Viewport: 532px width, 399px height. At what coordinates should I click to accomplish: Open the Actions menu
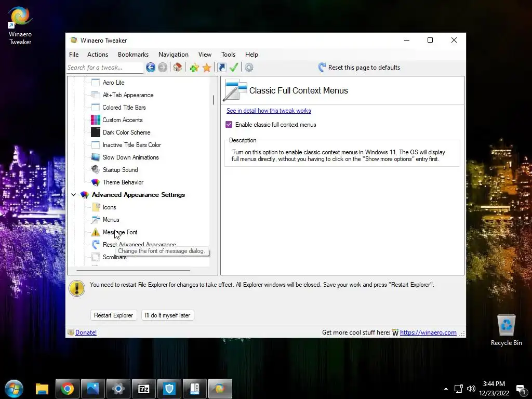[98, 54]
